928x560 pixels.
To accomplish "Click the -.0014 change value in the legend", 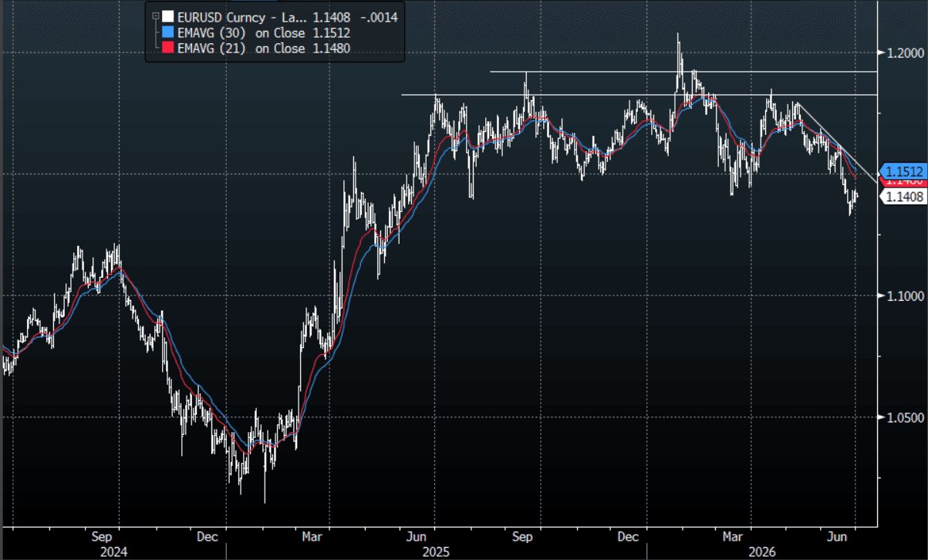I will pyautogui.click(x=381, y=17).
